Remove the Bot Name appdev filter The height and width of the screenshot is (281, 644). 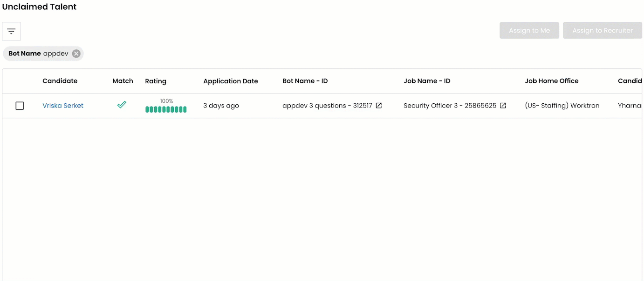click(x=76, y=54)
